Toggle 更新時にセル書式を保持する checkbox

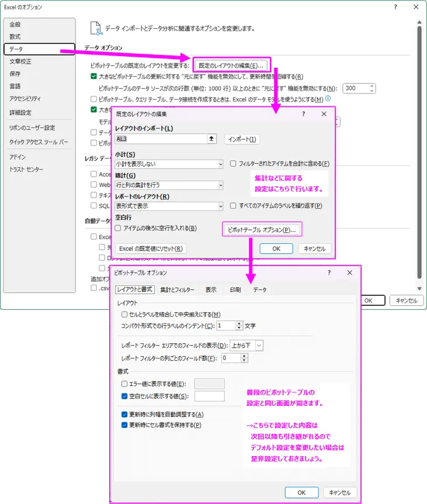point(124,425)
